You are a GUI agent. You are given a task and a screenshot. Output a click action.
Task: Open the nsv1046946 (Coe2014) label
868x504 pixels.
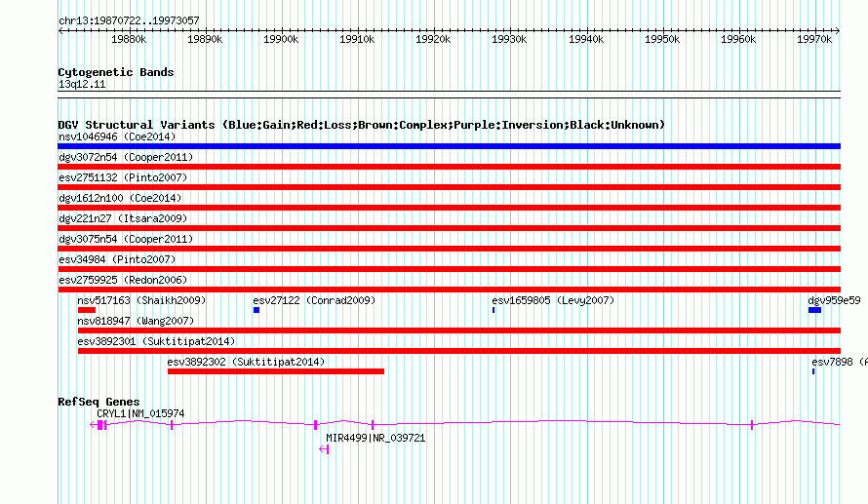(x=117, y=136)
